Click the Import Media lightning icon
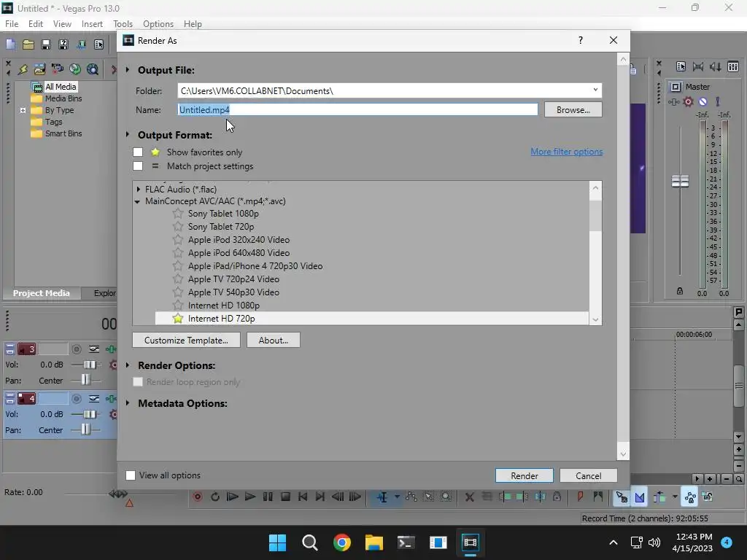747x560 pixels. [23, 69]
